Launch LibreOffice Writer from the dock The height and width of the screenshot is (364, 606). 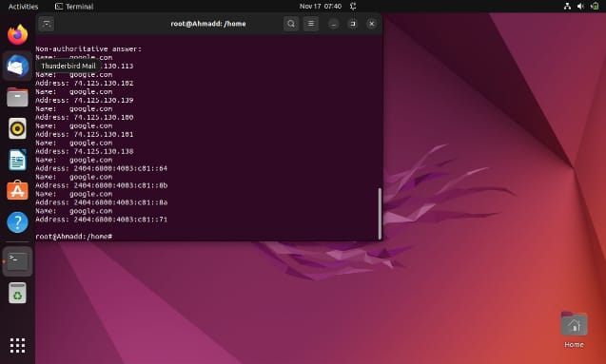(x=17, y=160)
